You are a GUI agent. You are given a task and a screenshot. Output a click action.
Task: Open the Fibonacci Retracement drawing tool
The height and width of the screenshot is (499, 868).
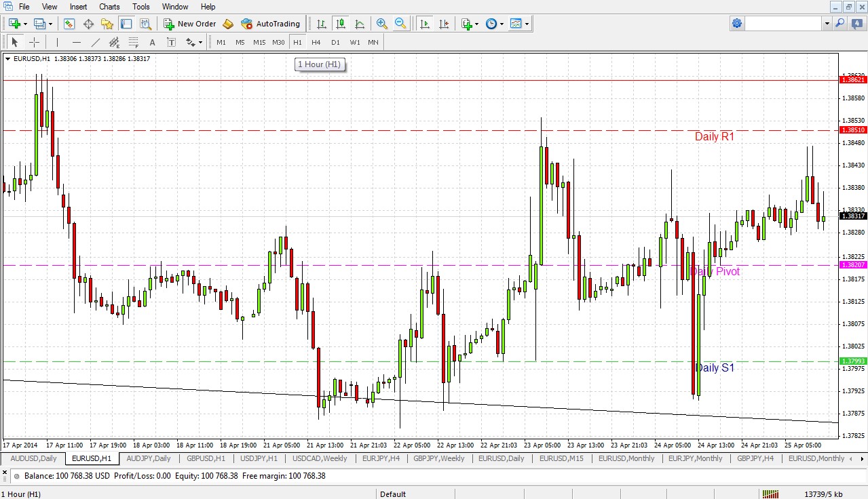[x=133, y=42]
